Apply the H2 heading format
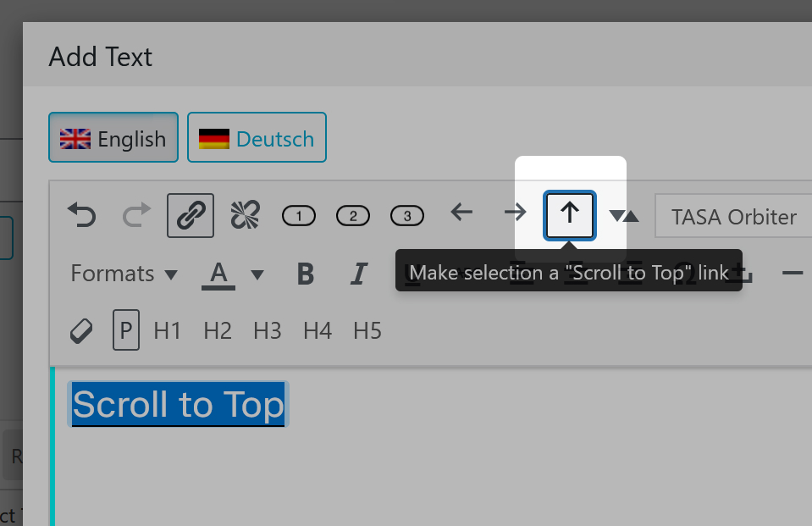Viewport: 812px width, 526px height. point(217,330)
